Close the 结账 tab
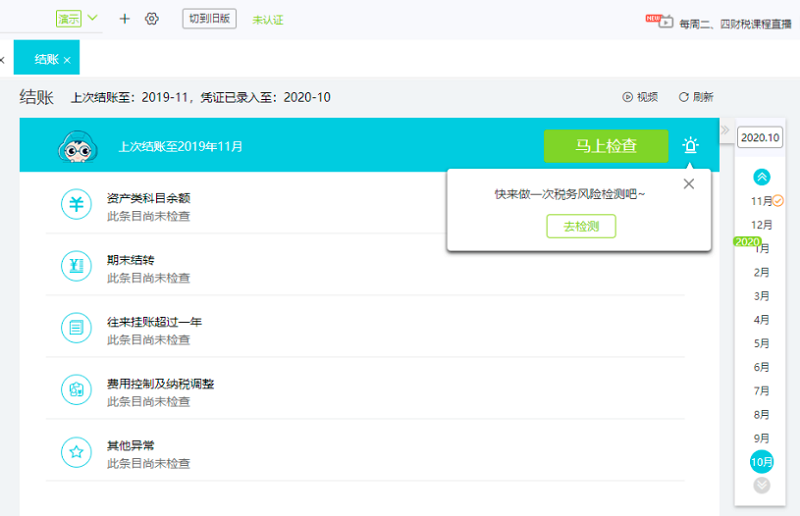 pyautogui.click(x=67, y=61)
